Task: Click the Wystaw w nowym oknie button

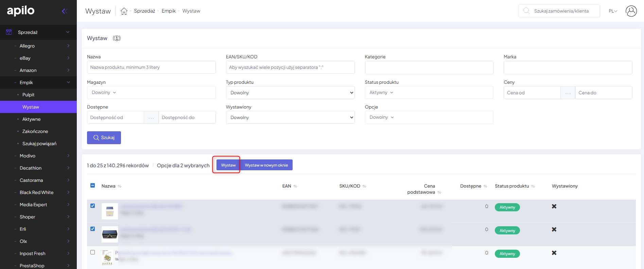Action: [x=266, y=165]
